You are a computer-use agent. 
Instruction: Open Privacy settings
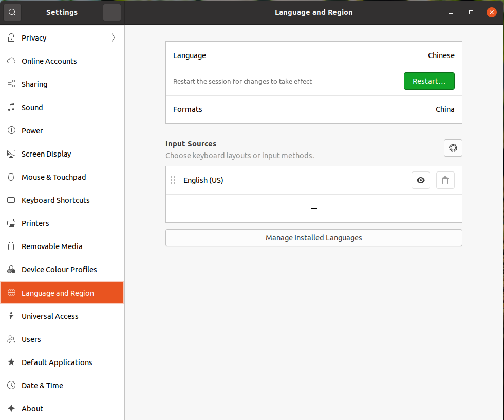click(x=62, y=37)
